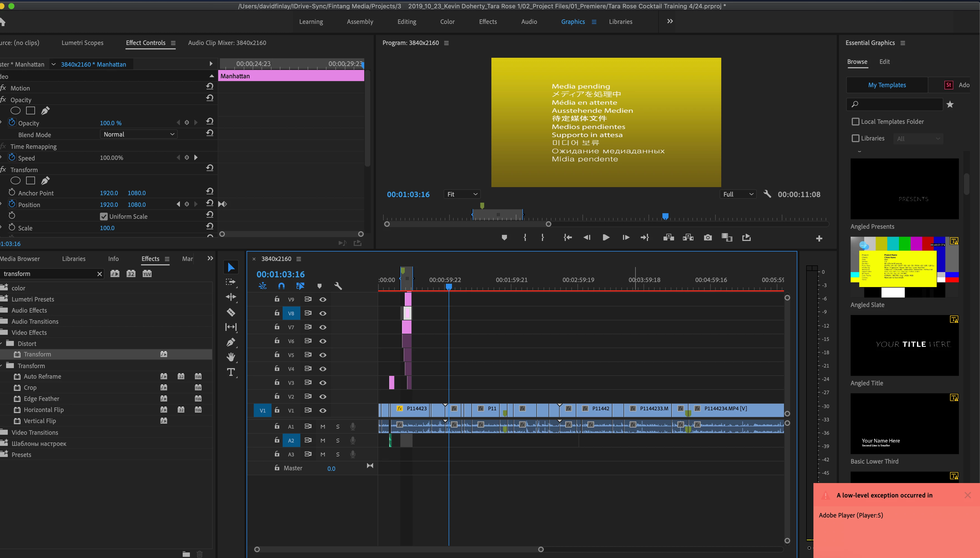Open the Lumetri Scopes tab
The width and height of the screenshot is (980, 558).
pos(82,43)
